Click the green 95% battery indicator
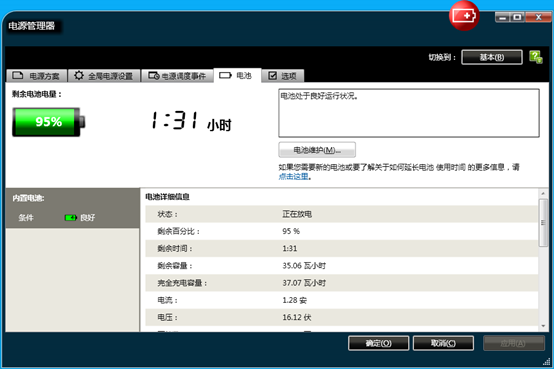The width and height of the screenshot is (554, 369). tap(48, 122)
